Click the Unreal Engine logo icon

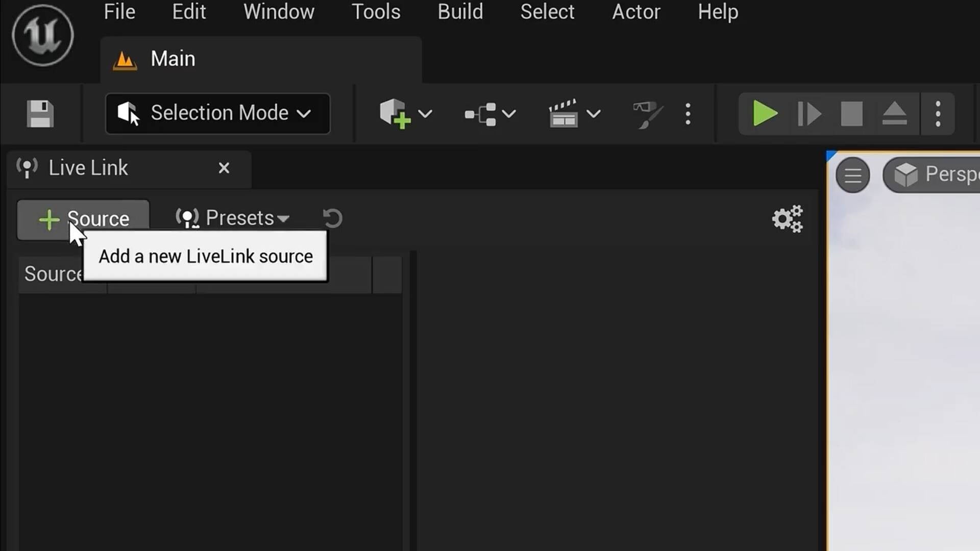coord(43,35)
